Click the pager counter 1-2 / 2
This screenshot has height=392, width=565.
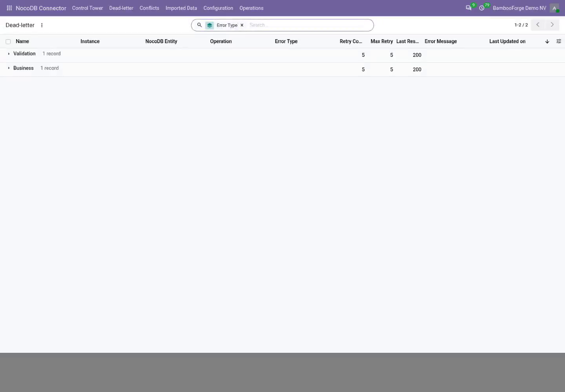[x=521, y=25]
